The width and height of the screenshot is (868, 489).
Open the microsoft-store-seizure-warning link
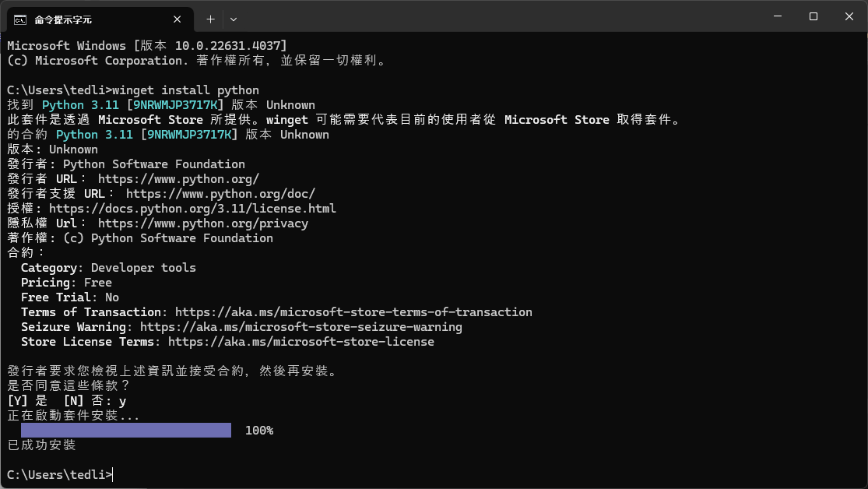(300, 327)
